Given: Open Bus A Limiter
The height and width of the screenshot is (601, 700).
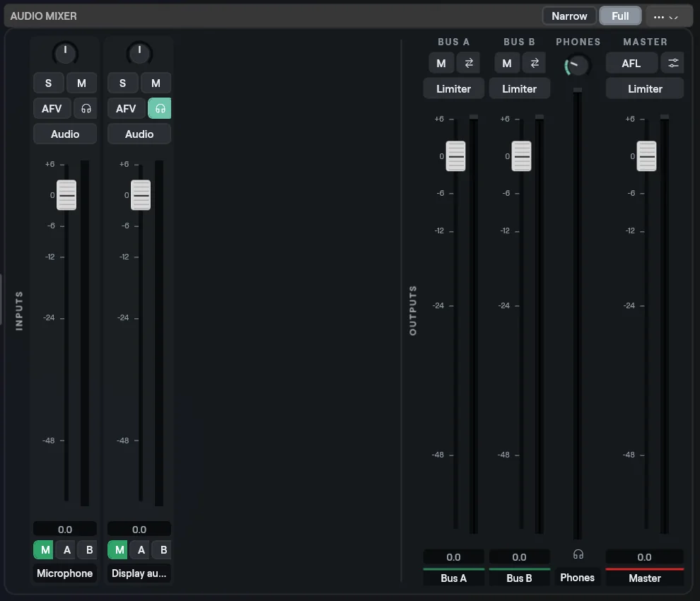Looking at the screenshot, I should [x=453, y=88].
